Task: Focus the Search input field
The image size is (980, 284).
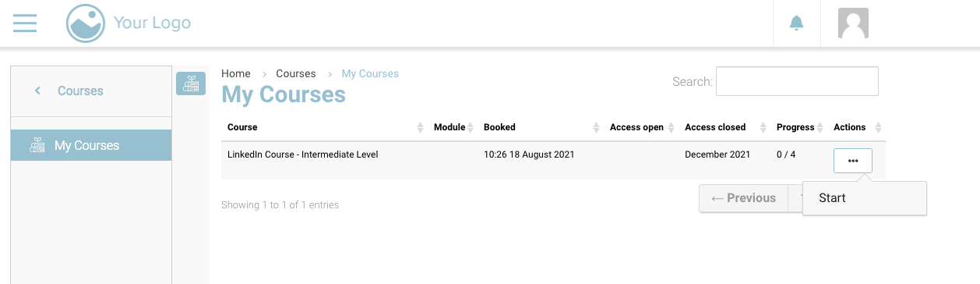Action: point(797,81)
